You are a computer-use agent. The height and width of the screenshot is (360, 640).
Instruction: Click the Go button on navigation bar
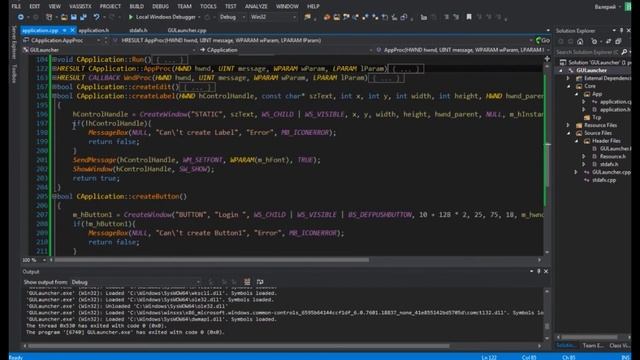point(542,40)
